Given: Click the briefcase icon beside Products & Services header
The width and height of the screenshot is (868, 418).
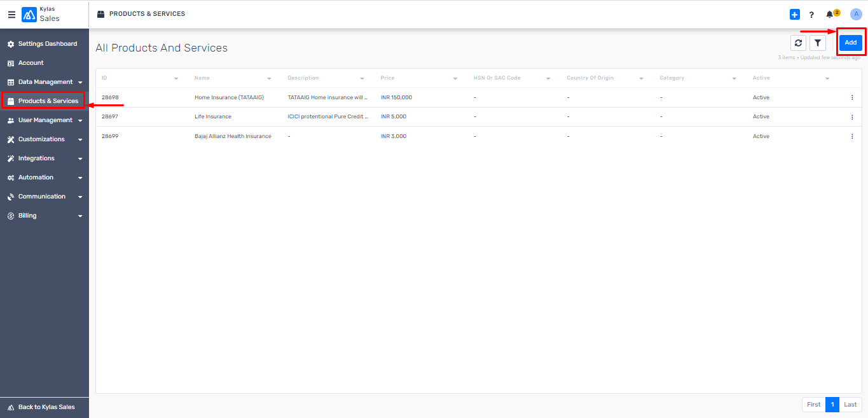Looking at the screenshot, I should point(100,14).
